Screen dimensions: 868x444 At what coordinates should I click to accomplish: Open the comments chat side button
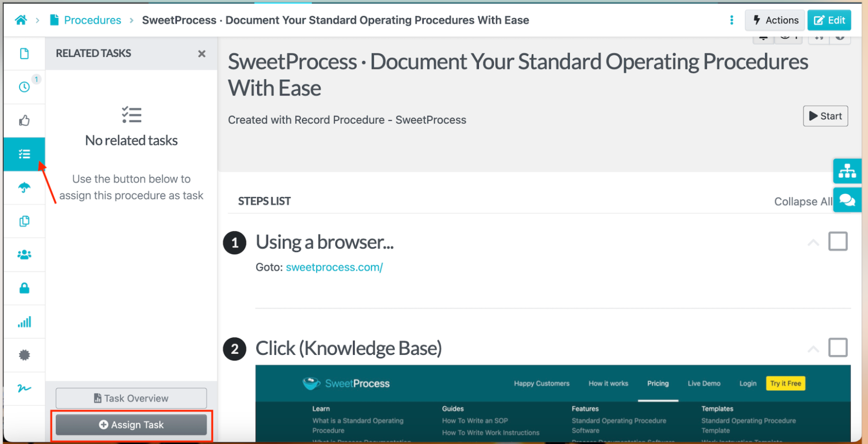point(847,200)
